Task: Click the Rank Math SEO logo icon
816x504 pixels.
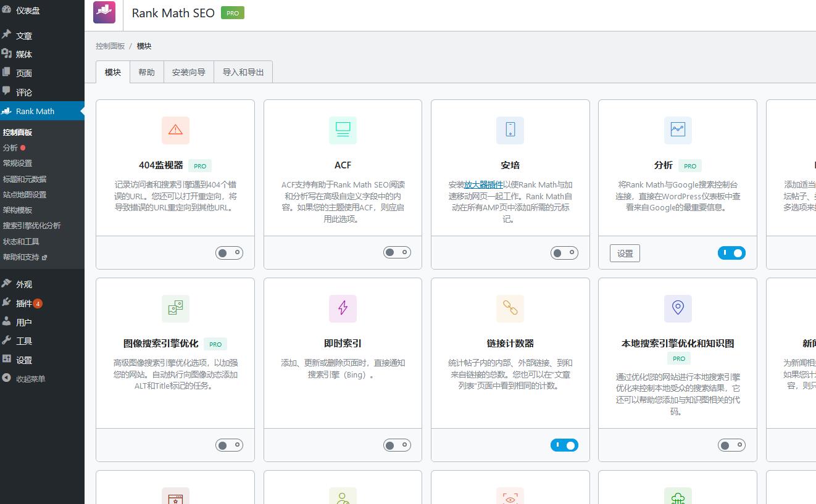Action: [104, 12]
